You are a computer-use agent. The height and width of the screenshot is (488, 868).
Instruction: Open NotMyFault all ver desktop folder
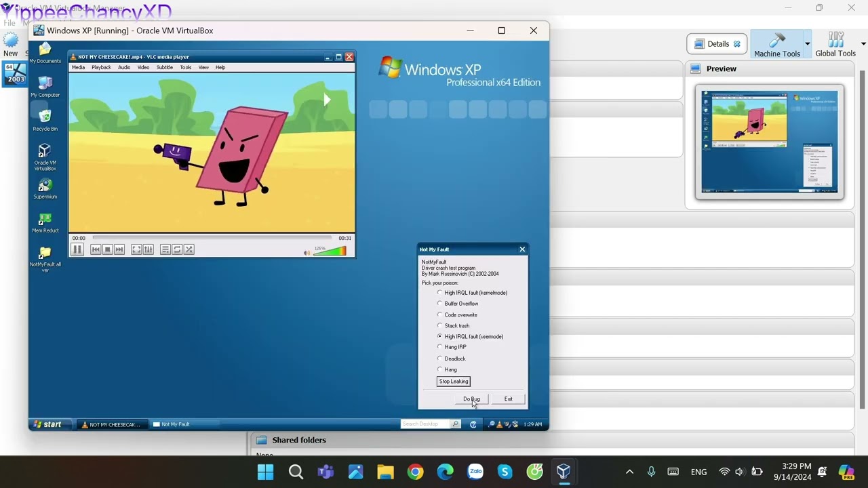tap(45, 259)
